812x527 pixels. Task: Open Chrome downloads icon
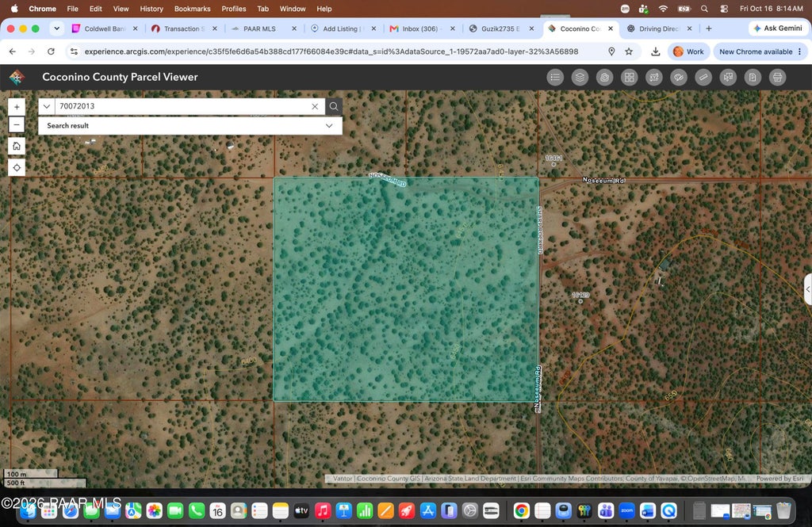coord(655,52)
